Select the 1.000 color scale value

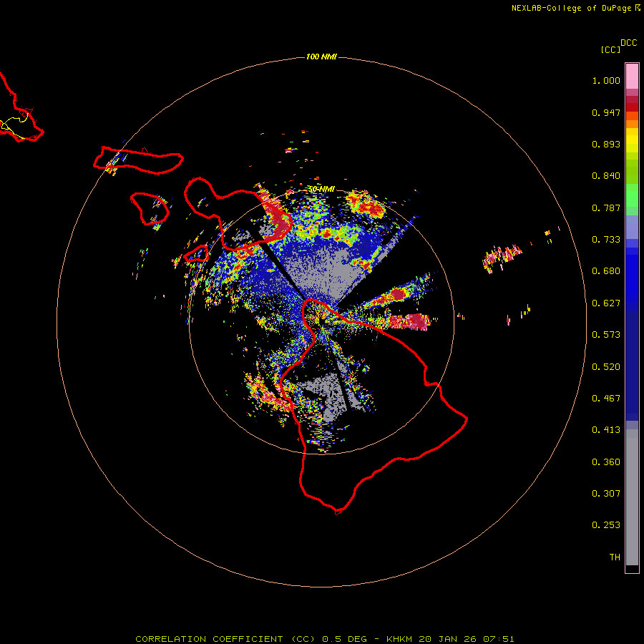(606, 80)
